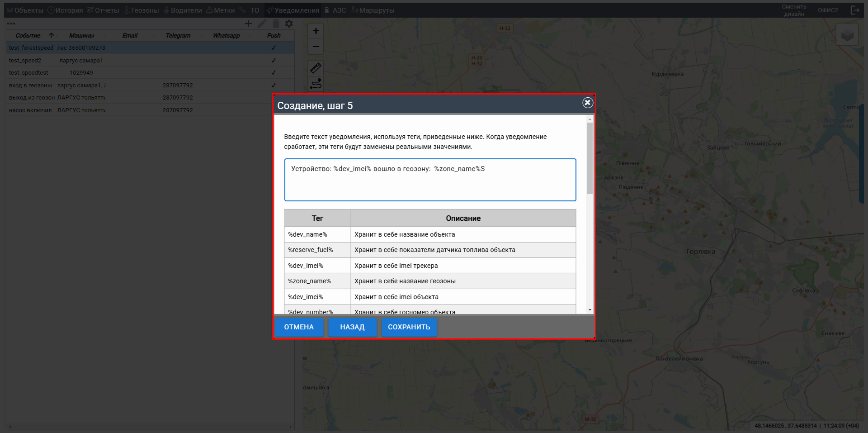This screenshot has width=868, height=433.
Task: Toggle Push checkmark for test_speed2
Action: pos(274,60)
